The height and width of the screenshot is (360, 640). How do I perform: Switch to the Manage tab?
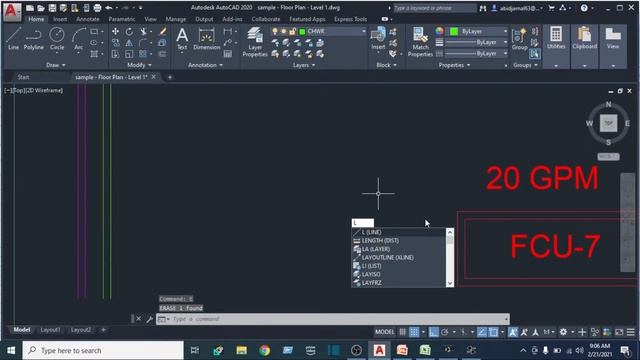176,19
